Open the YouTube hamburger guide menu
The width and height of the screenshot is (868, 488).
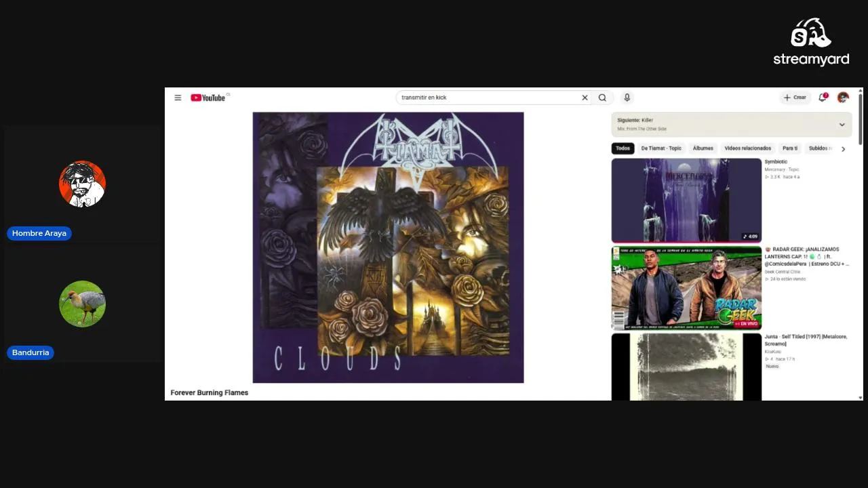(x=178, y=98)
